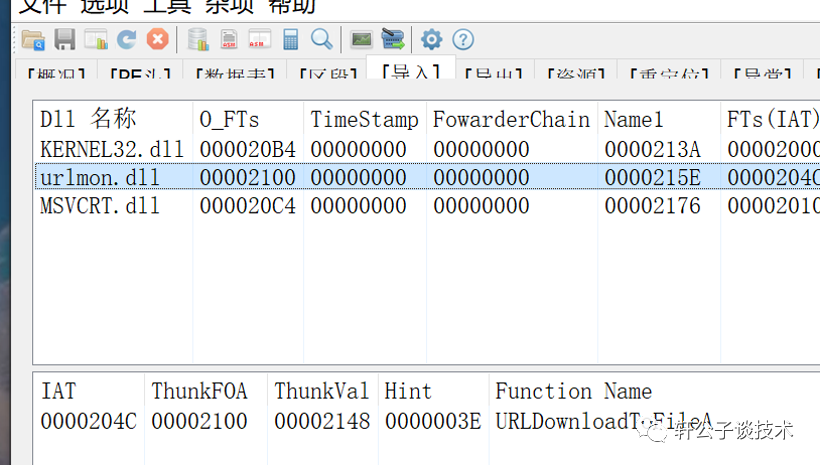Click the green graph monitor icon
The height and width of the screenshot is (466, 820).
coord(361,40)
